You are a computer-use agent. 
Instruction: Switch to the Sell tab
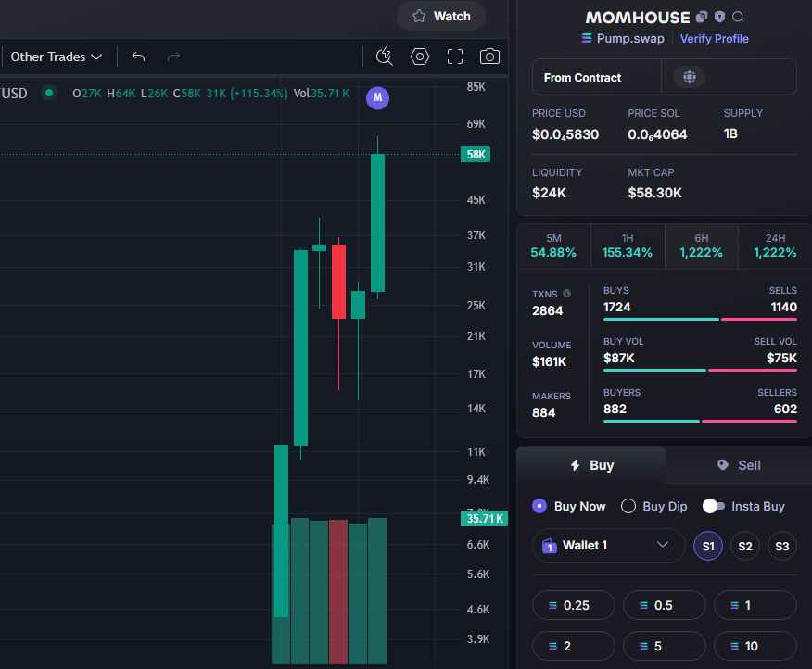[x=739, y=465]
